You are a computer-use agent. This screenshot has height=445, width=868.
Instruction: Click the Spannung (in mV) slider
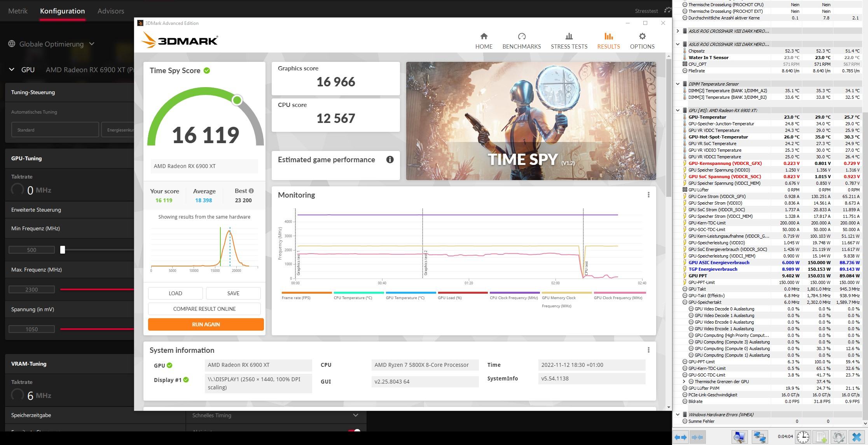(97, 329)
